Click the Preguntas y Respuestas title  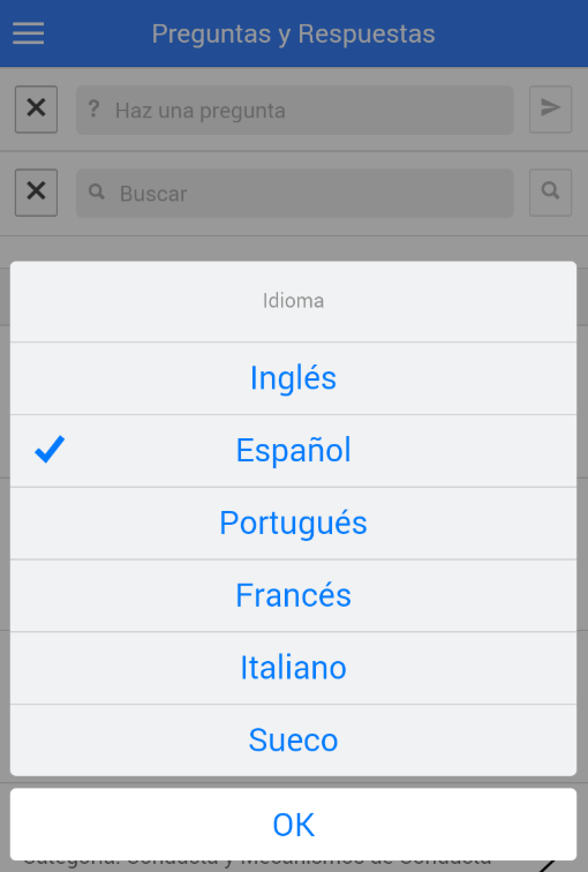(x=293, y=33)
